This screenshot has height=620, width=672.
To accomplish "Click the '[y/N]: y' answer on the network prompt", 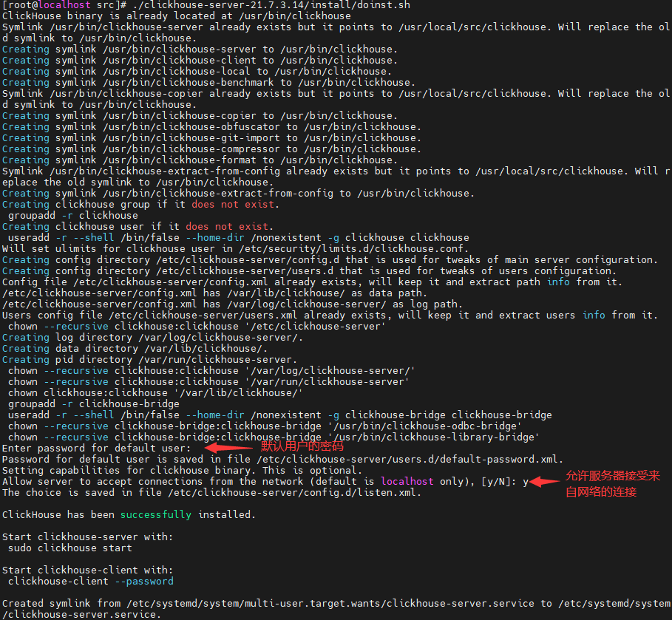I will (x=505, y=482).
